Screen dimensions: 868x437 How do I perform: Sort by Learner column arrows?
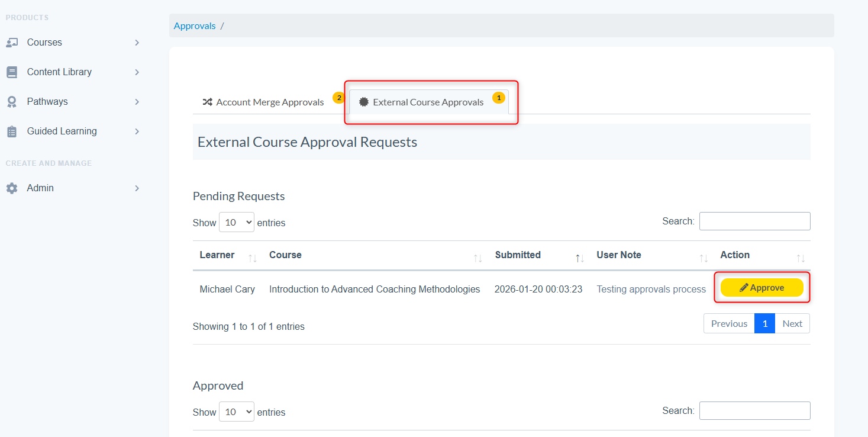[x=253, y=258]
